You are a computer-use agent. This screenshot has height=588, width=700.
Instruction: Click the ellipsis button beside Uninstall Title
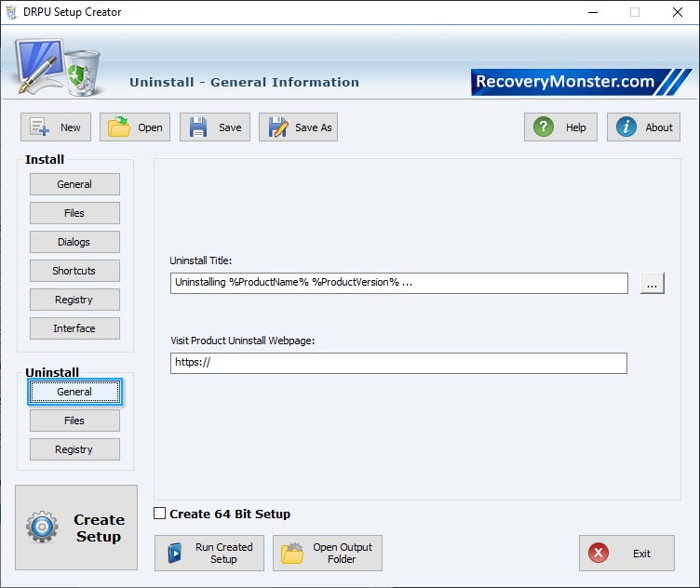tap(653, 283)
